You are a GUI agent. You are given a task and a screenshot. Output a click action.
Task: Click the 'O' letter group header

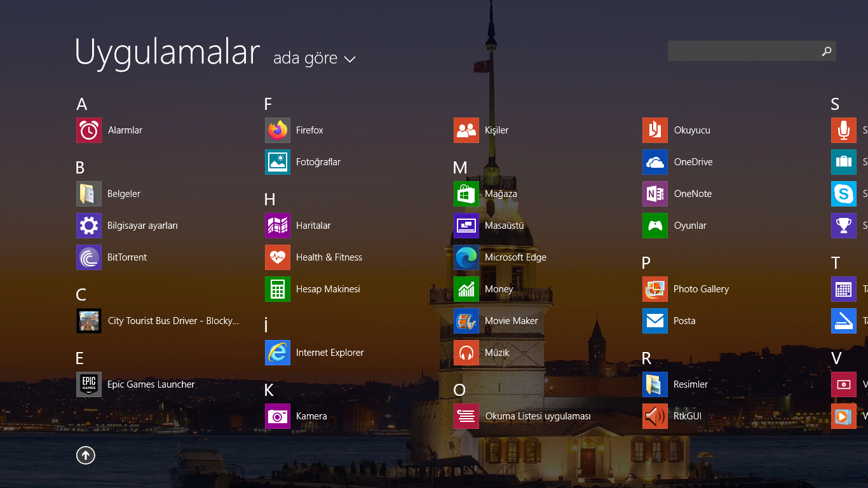pyautogui.click(x=459, y=390)
